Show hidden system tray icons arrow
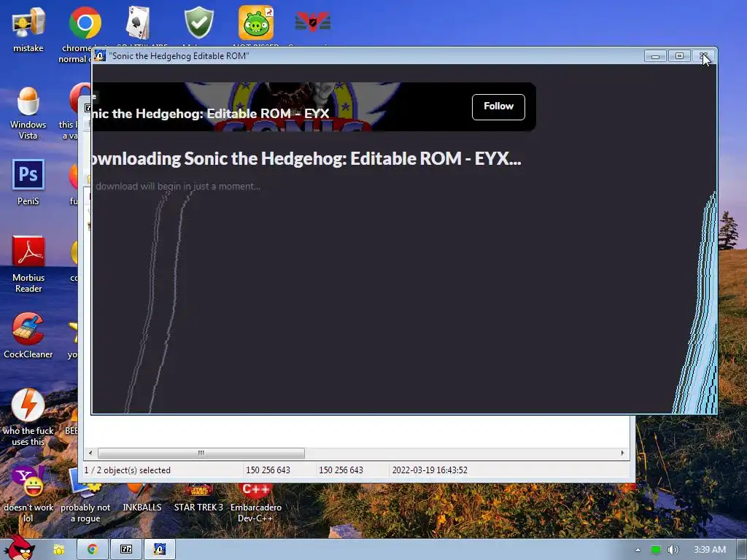747x560 pixels. click(x=638, y=550)
